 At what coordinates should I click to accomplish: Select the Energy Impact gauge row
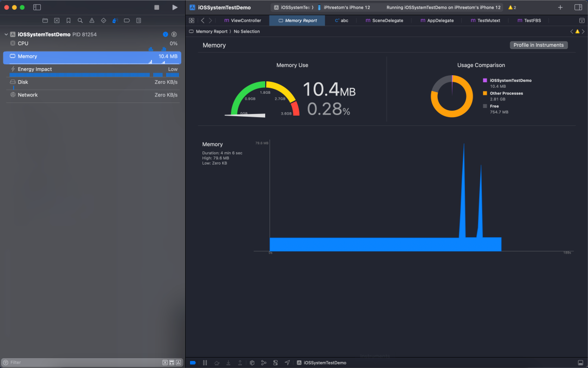click(x=92, y=70)
